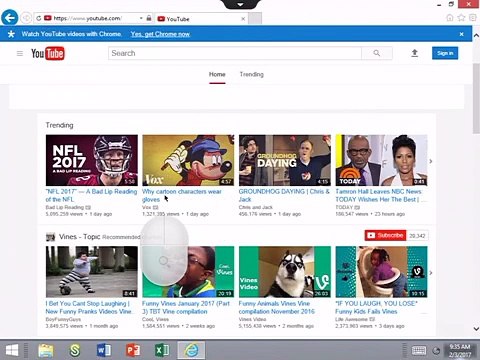
Task: Click 'Funny Vines January 2017' title
Action: click(x=186, y=308)
